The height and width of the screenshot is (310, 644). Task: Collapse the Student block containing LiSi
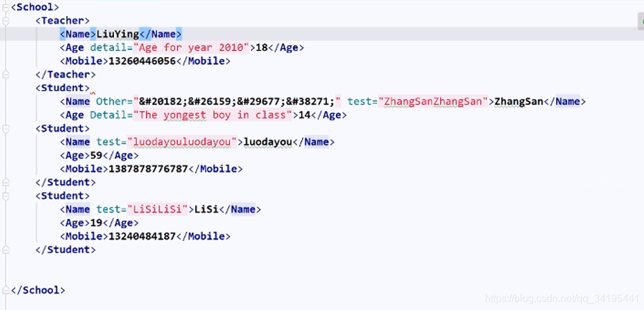click(x=5, y=196)
